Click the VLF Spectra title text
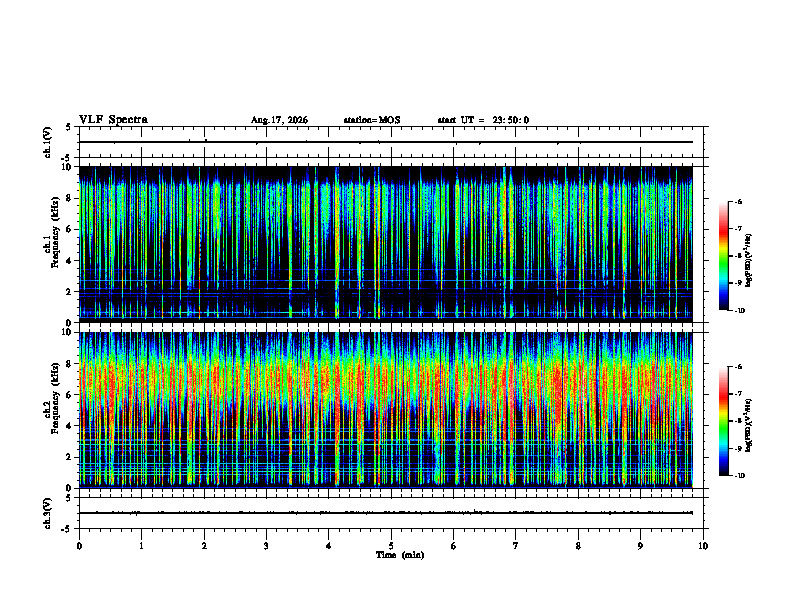The width and height of the screenshot is (792, 612). tap(114, 120)
